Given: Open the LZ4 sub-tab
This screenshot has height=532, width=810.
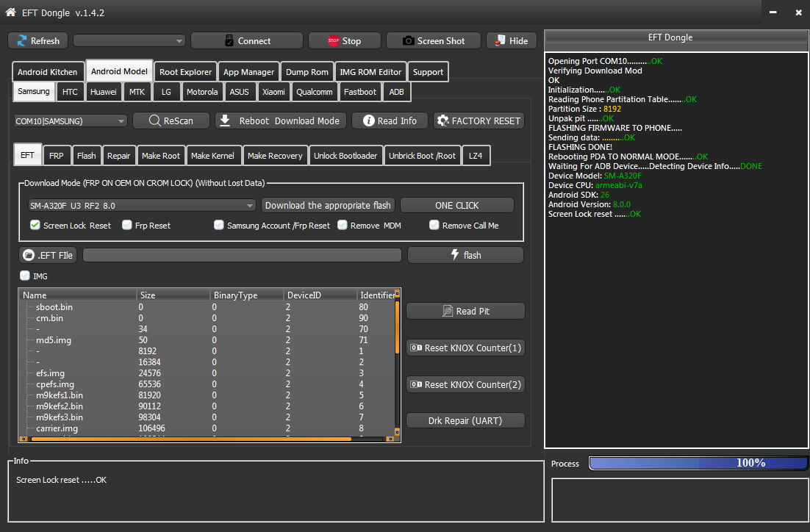Looking at the screenshot, I should pos(476,156).
